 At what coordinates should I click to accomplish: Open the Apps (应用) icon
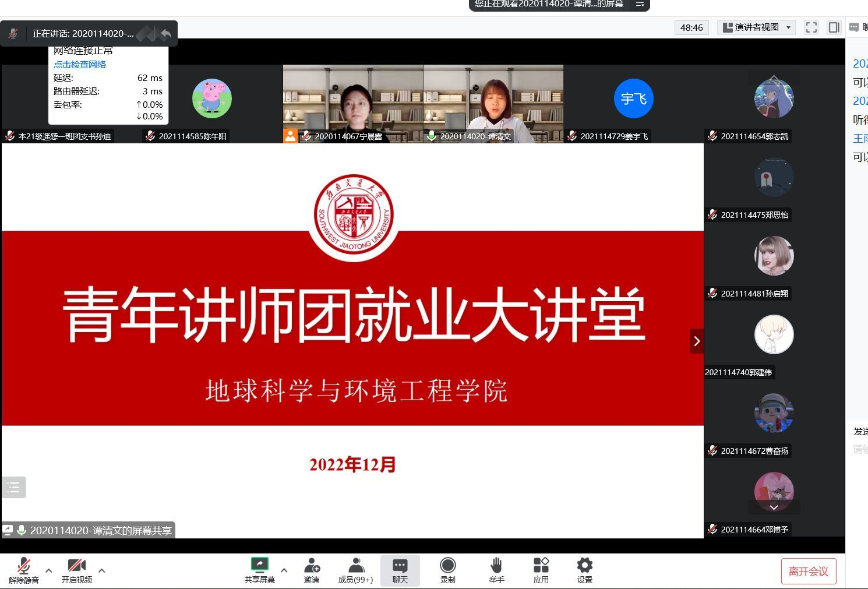click(541, 566)
